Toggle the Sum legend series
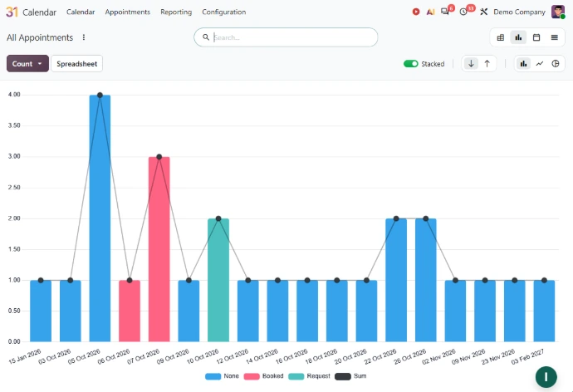573x392 pixels. [350, 376]
